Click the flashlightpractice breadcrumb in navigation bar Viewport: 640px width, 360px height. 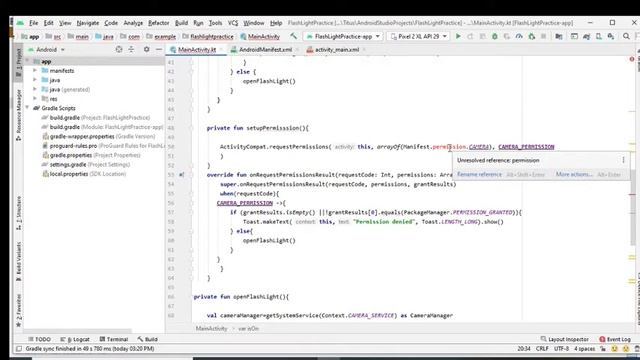click(x=208, y=37)
